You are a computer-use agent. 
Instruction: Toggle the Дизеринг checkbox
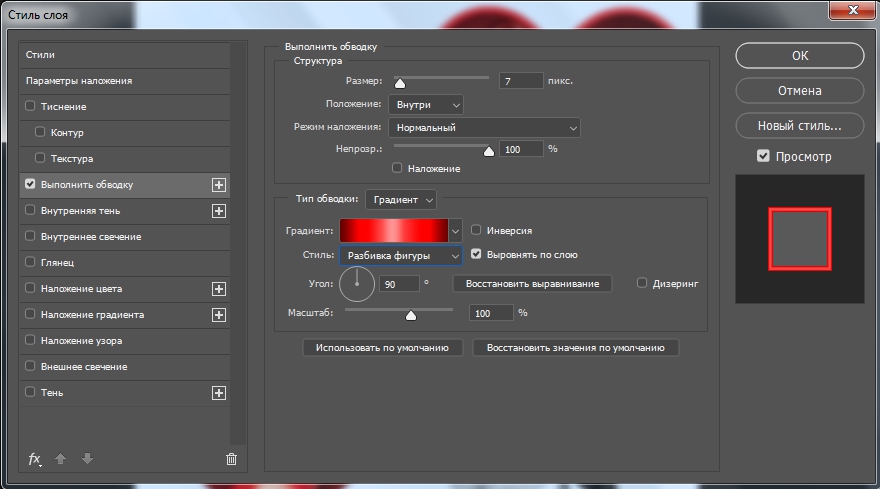click(642, 283)
